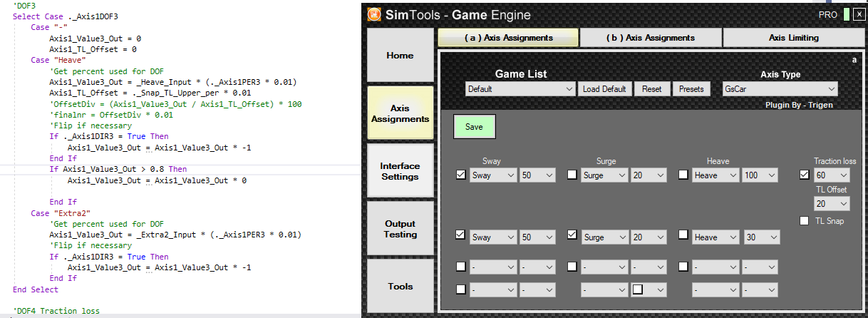Enable Heave checkbox in the 30 percent row
868x318 pixels.
(683, 235)
